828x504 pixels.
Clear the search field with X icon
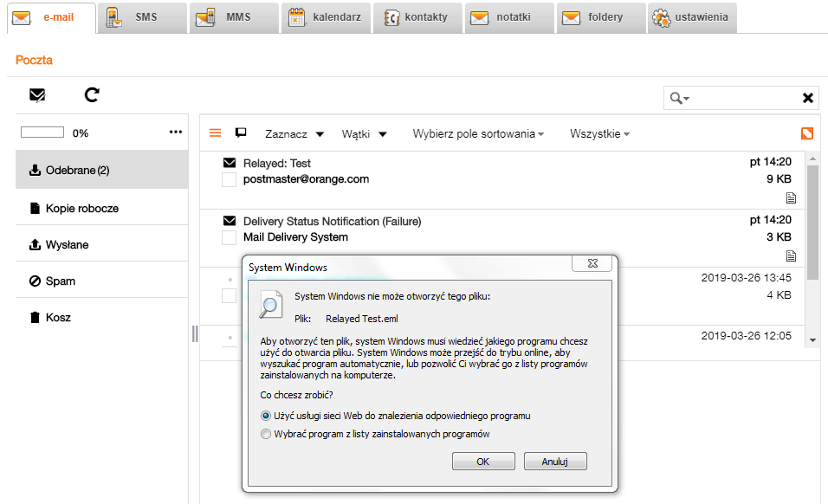pos(807,98)
